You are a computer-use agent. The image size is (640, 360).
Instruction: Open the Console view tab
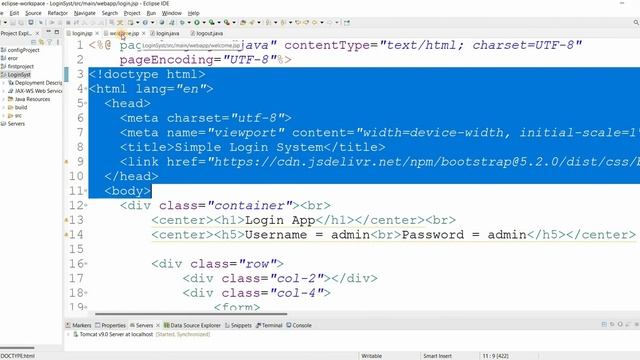[299, 325]
